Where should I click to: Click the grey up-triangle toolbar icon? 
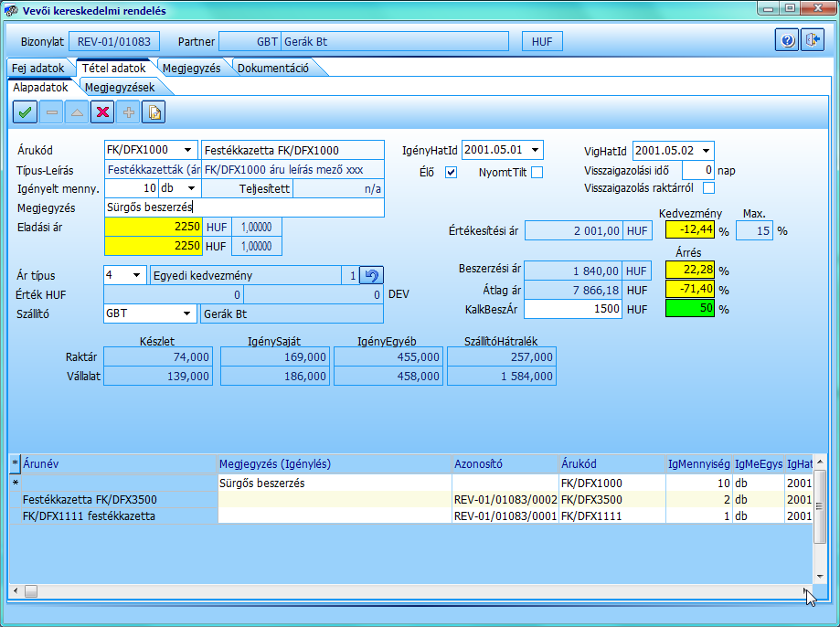click(77, 112)
